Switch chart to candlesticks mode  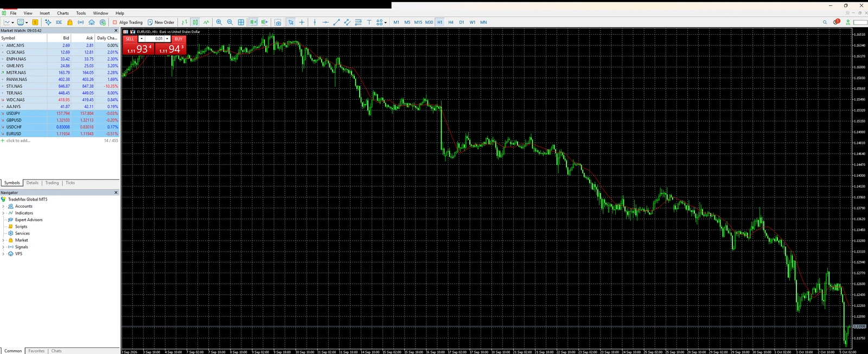(x=195, y=22)
